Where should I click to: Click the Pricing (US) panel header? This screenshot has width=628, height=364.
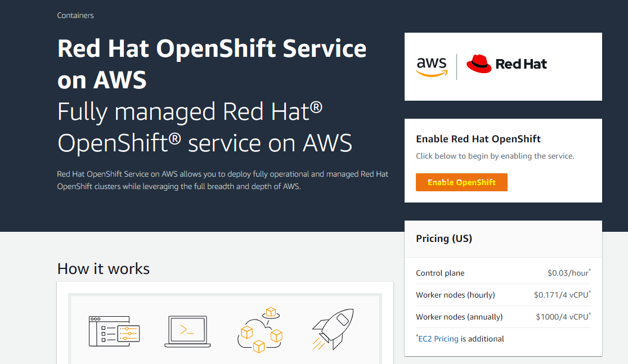444,238
